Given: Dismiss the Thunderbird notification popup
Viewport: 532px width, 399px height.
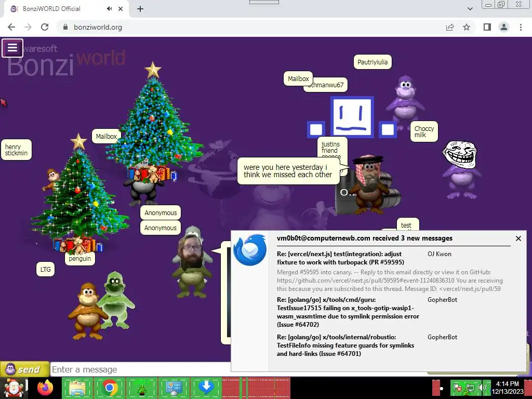Looking at the screenshot, I should tap(518, 238).
